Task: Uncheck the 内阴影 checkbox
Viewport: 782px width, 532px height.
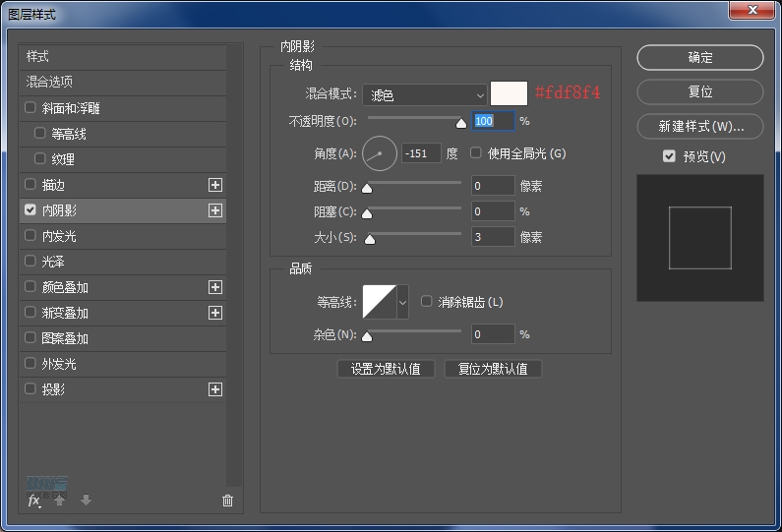Action: [x=30, y=209]
